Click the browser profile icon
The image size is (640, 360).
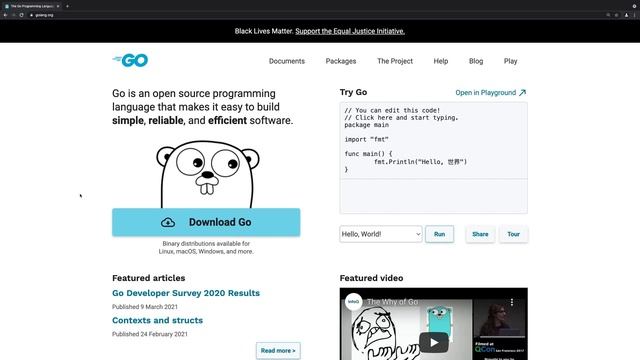(x=626, y=15)
